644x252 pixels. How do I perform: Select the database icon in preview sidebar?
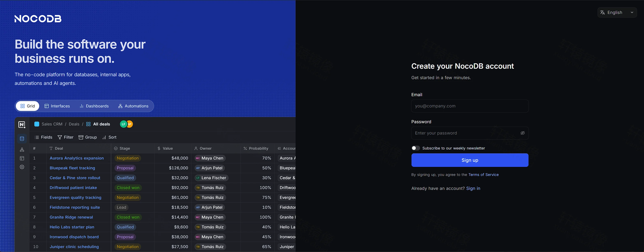click(x=22, y=138)
